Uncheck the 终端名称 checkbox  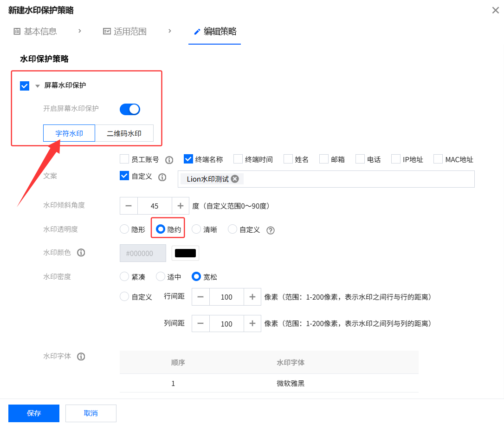tap(188, 159)
